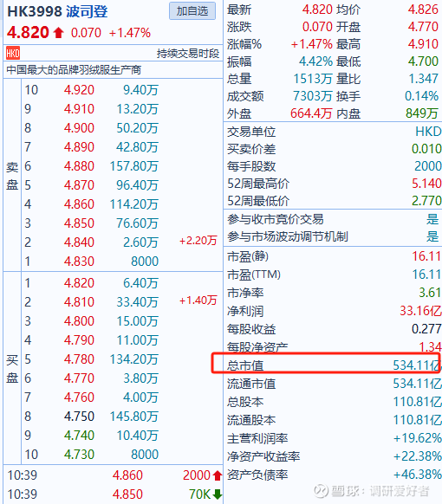Select the buy volume 145.80万

133,417
